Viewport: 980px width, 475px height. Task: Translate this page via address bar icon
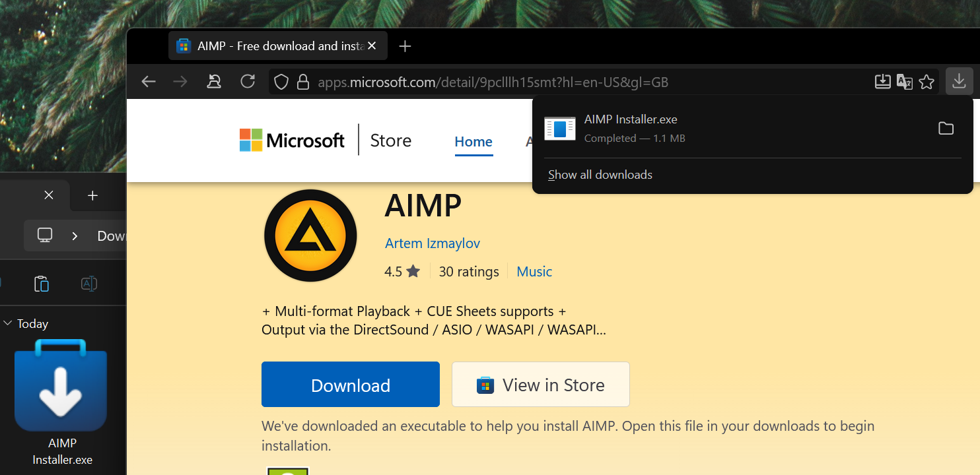click(905, 82)
